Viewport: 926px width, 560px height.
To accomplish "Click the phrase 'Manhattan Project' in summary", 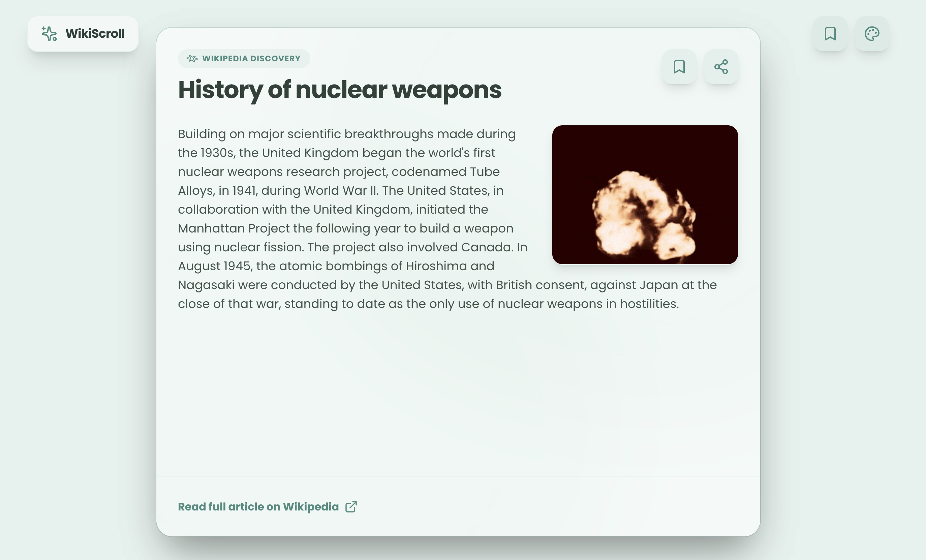I will click(x=234, y=228).
